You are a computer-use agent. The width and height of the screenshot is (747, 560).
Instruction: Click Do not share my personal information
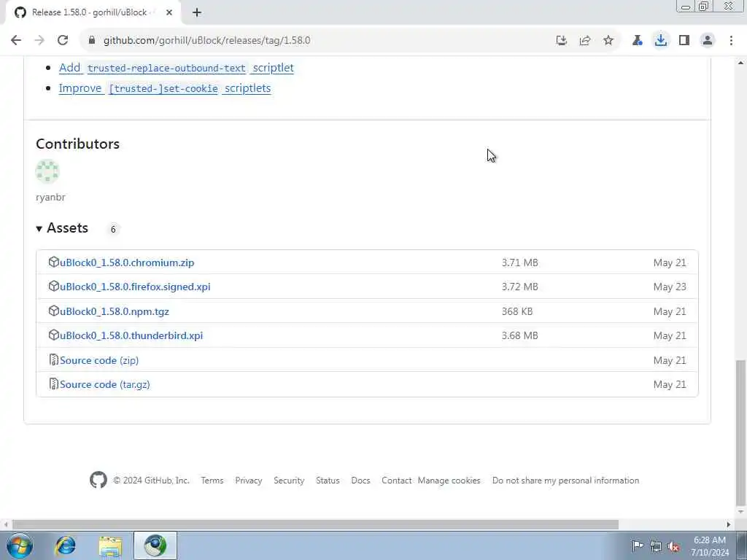pyautogui.click(x=565, y=481)
